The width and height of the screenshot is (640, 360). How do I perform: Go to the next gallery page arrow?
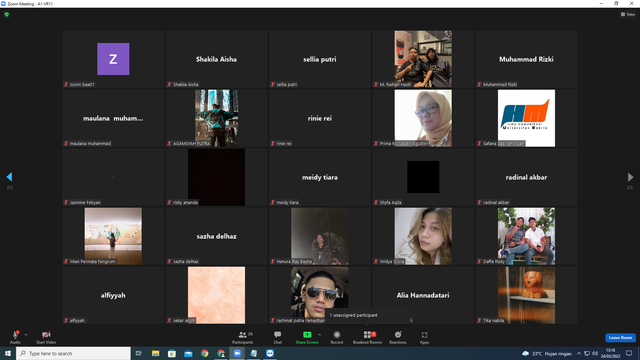[630, 177]
